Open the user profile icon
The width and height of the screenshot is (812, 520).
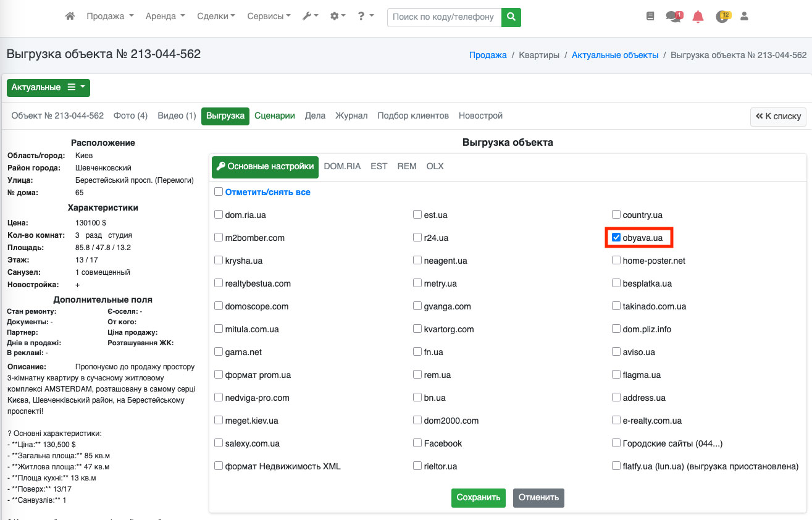click(744, 17)
